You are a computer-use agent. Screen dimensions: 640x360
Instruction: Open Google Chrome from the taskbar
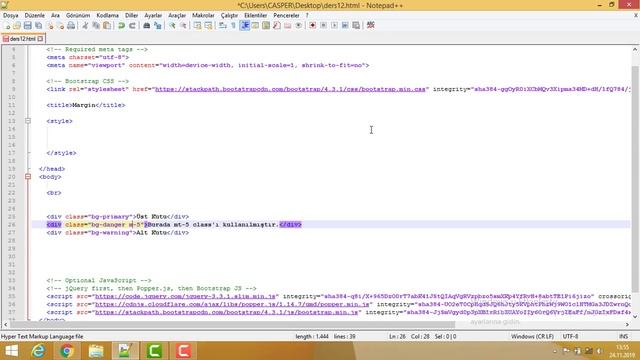click(x=67, y=351)
